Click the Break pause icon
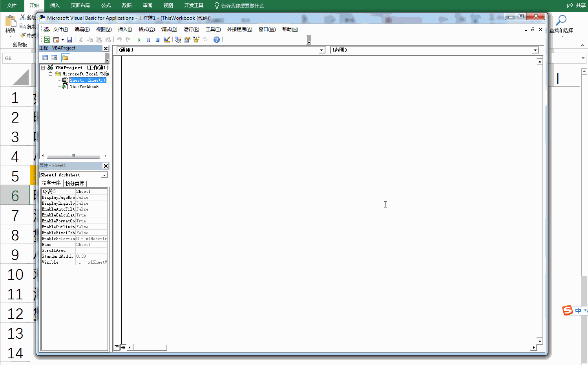The image size is (588, 365). (x=148, y=40)
